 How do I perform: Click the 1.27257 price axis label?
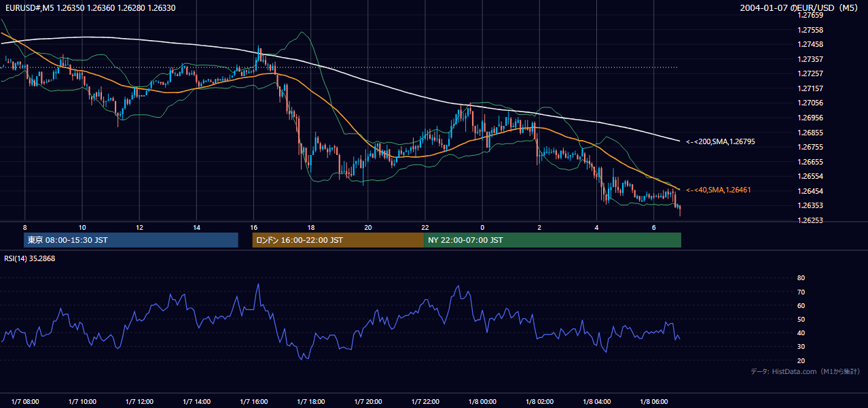point(810,73)
